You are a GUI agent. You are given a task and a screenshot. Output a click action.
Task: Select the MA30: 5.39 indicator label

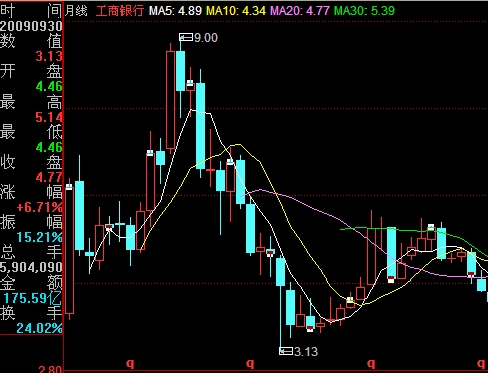tap(364, 11)
